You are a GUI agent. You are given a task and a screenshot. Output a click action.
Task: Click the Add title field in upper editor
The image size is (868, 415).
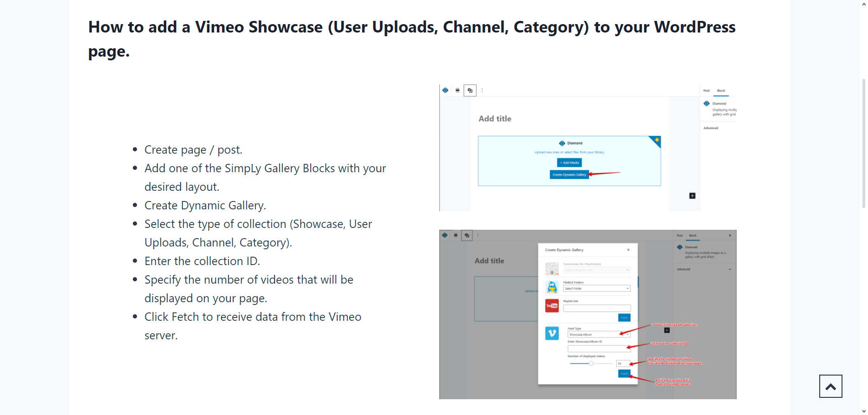tap(495, 118)
